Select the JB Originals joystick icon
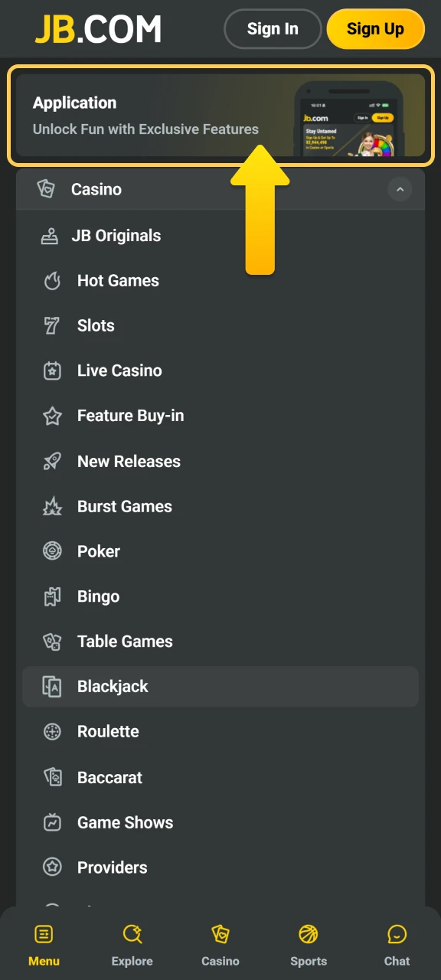This screenshot has height=980, width=441. click(x=51, y=235)
